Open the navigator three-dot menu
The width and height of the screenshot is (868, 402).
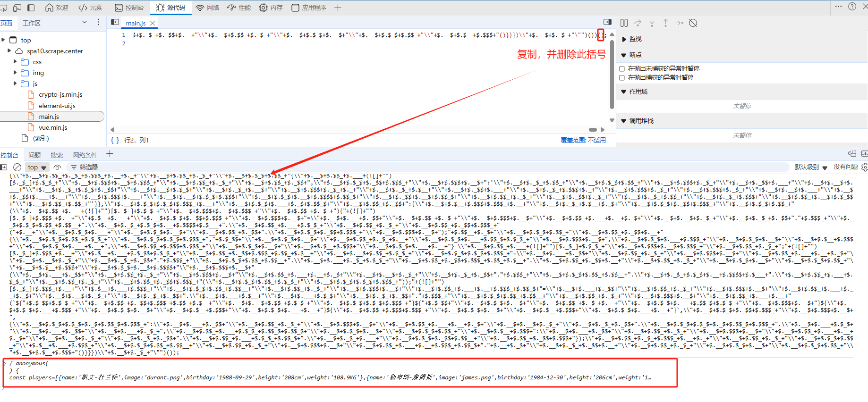tap(98, 22)
